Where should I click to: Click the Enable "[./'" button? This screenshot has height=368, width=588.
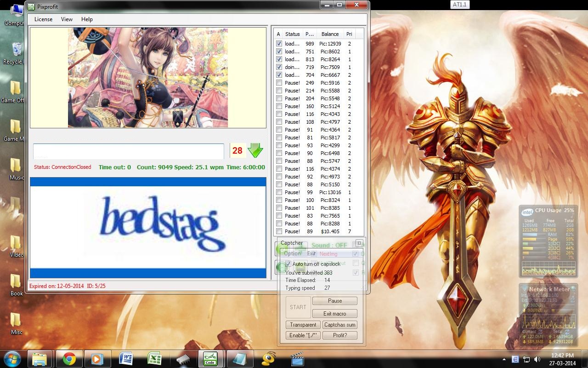click(x=303, y=335)
